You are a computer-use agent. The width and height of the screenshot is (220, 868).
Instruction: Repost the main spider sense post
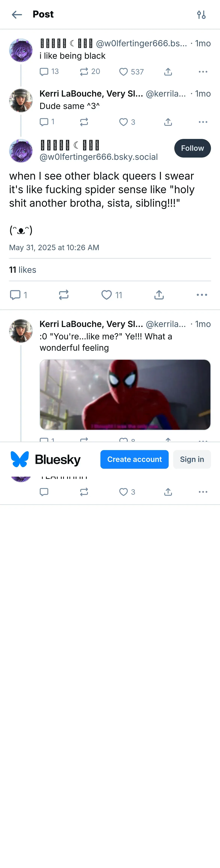pos(64,295)
